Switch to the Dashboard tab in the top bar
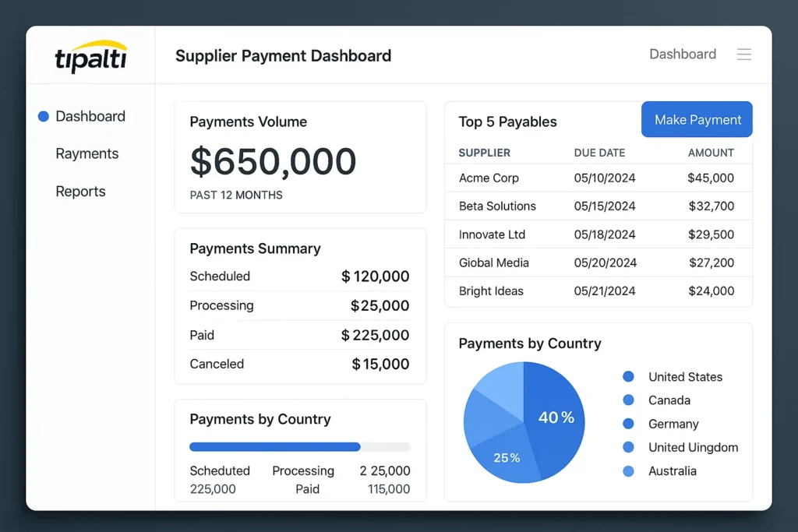This screenshot has width=798, height=532. tap(682, 54)
